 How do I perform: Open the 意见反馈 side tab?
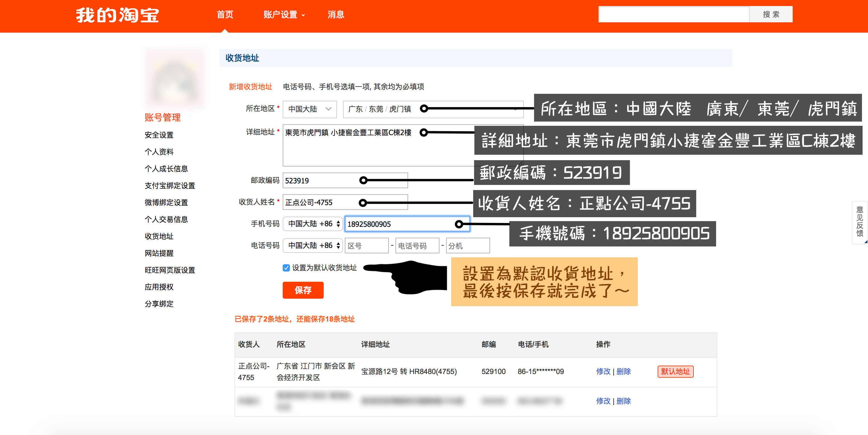pos(860,222)
